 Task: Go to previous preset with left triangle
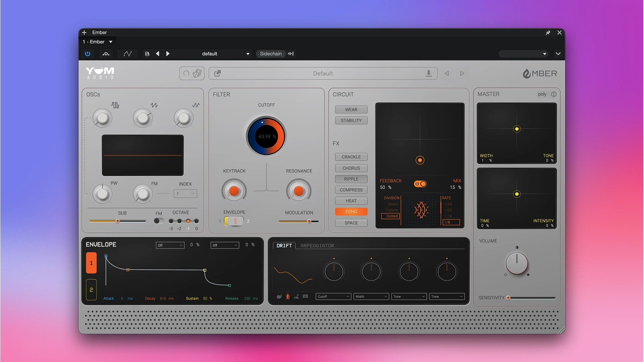447,73
